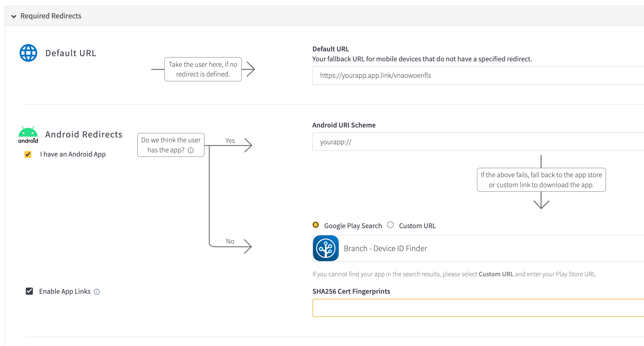This screenshot has width=644, height=346.
Task: Click the info icon next to Enable App Links
Action: tap(97, 292)
